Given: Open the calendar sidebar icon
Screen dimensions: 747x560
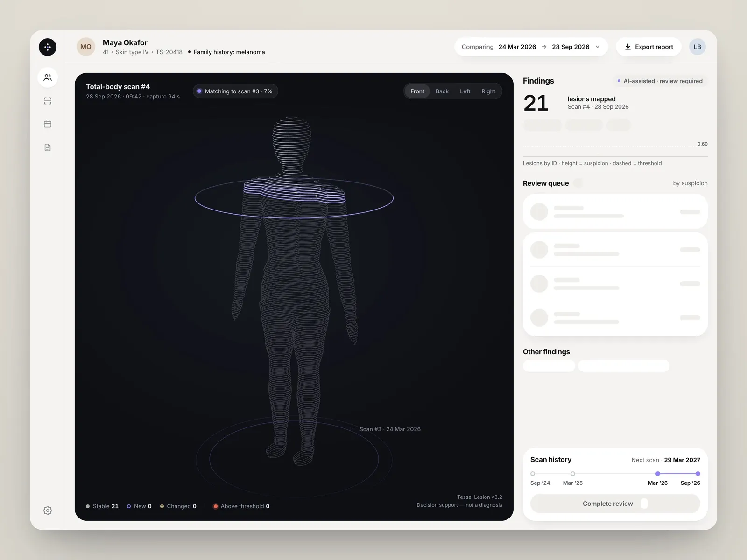Looking at the screenshot, I should (x=48, y=124).
